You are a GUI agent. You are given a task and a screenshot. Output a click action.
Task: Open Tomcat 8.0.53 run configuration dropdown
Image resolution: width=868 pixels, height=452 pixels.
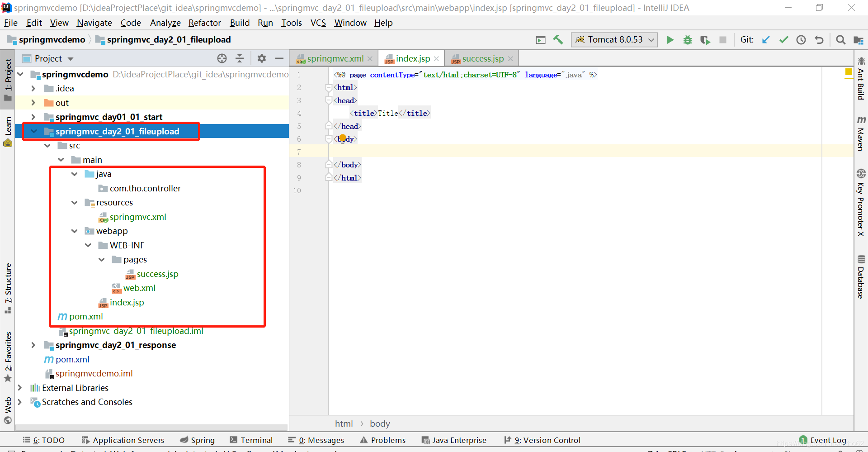coord(614,40)
